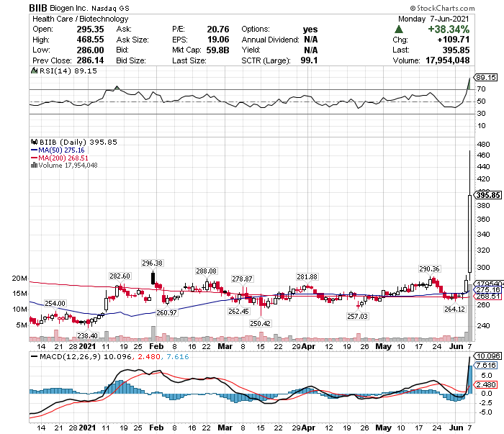Image resolution: width=504 pixels, height=434 pixels.
Task: Click the 395.85 last price tag
Action: (x=487, y=195)
